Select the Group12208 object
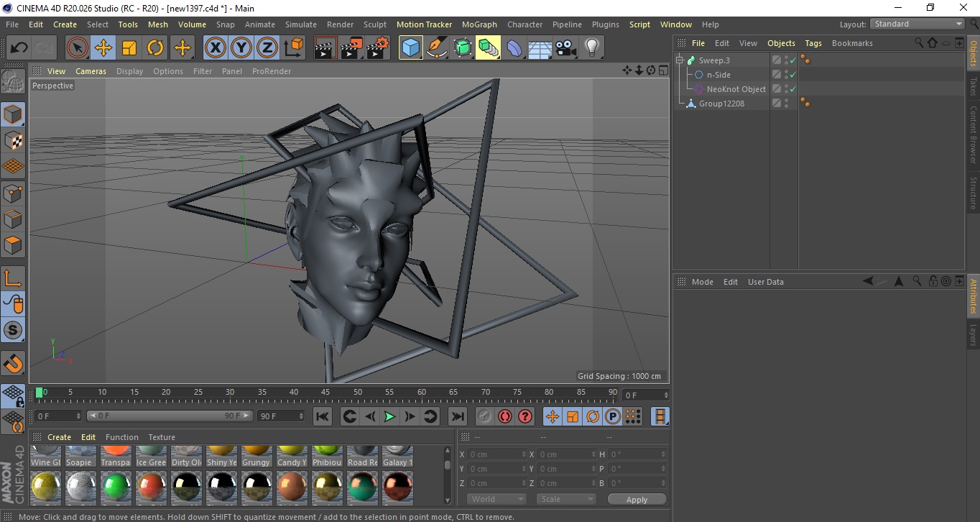Screen dimensions: 980x522 [721, 104]
